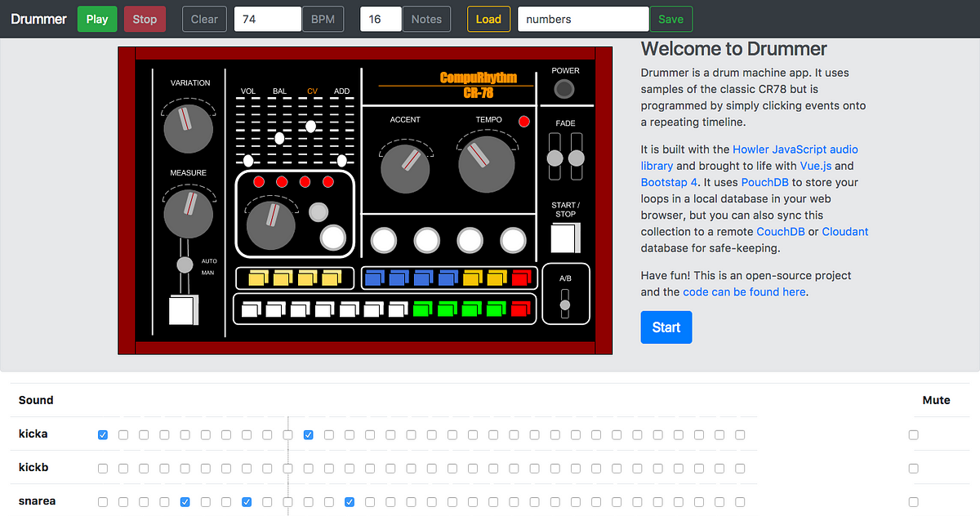Click the large white round button below grey button
This screenshot has height=516, width=980.
coord(332,238)
